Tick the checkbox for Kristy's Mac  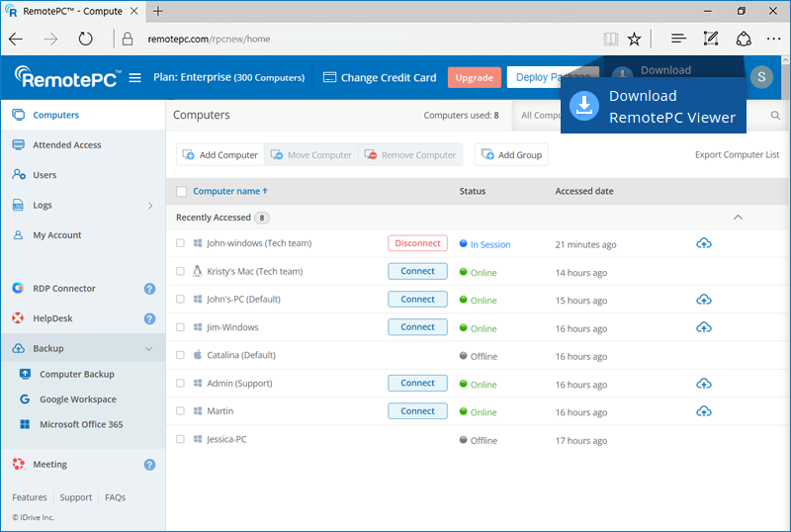point(181,271)
